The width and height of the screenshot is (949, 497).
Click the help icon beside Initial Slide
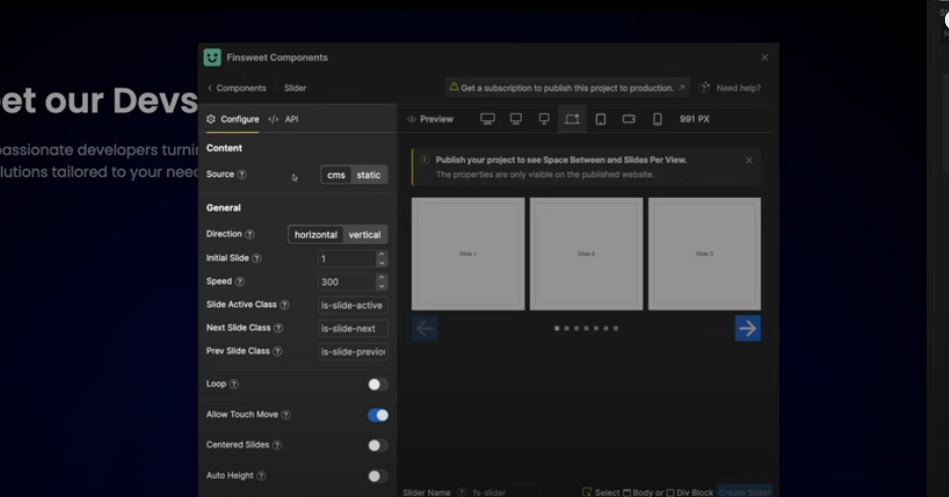tap(257, 258)
